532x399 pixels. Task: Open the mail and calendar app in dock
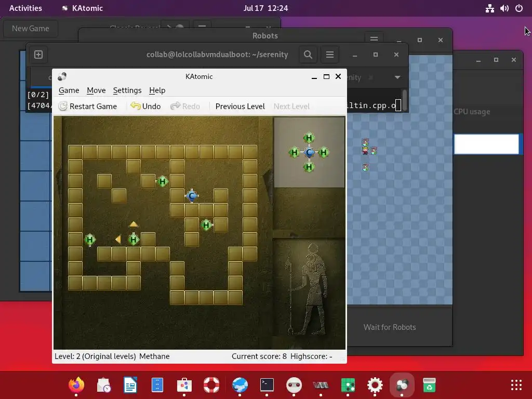tap(103, 385)
